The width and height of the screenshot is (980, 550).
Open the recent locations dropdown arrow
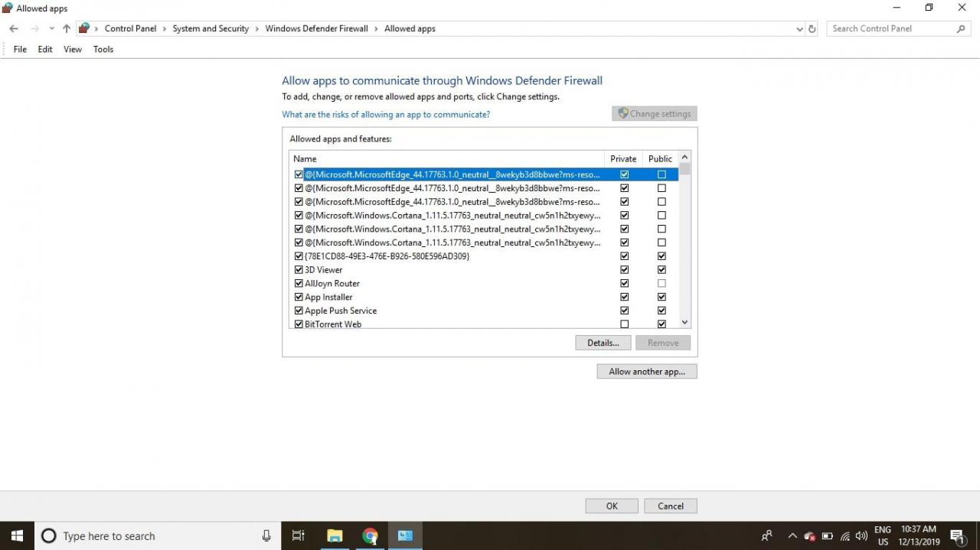pyautogui.click(x=51, y=29)
